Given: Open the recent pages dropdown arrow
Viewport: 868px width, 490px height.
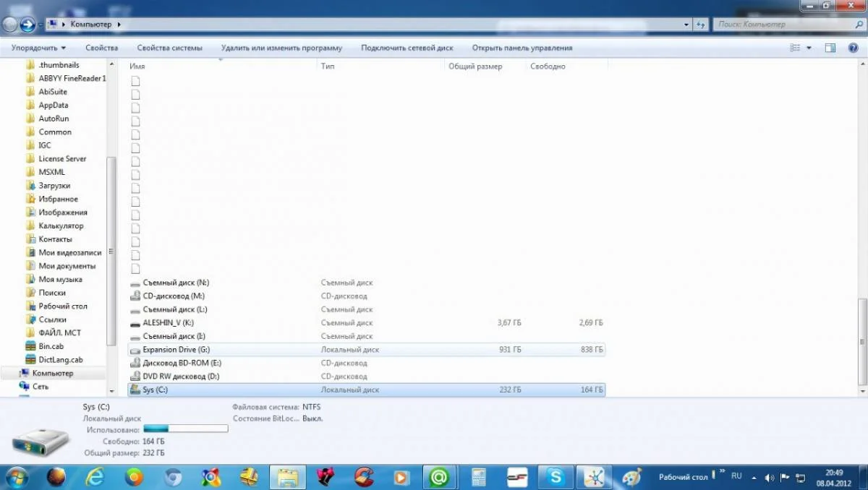Looking at the screenshot, I should pyautogui.click(x=40, y=25).
